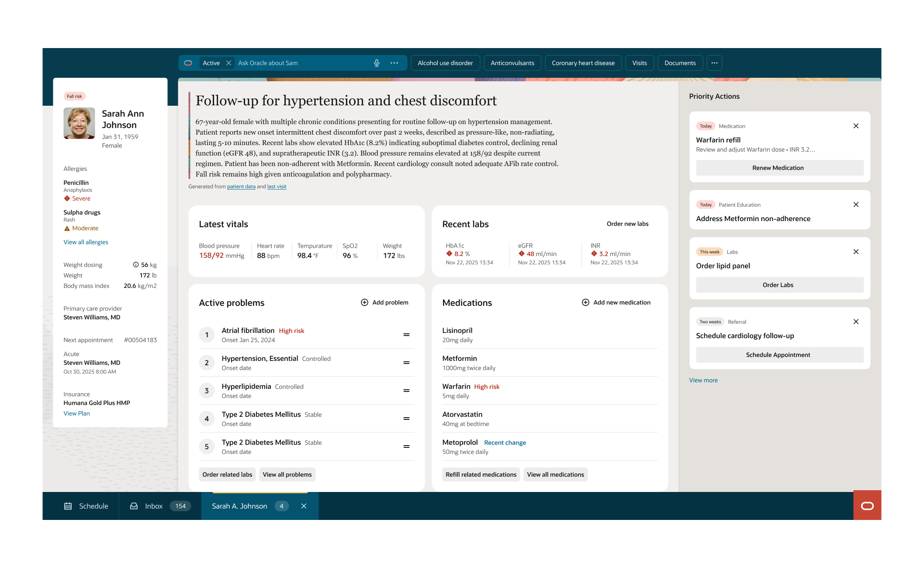Dismiss the Warfarin refill priority action

point(856,126)
